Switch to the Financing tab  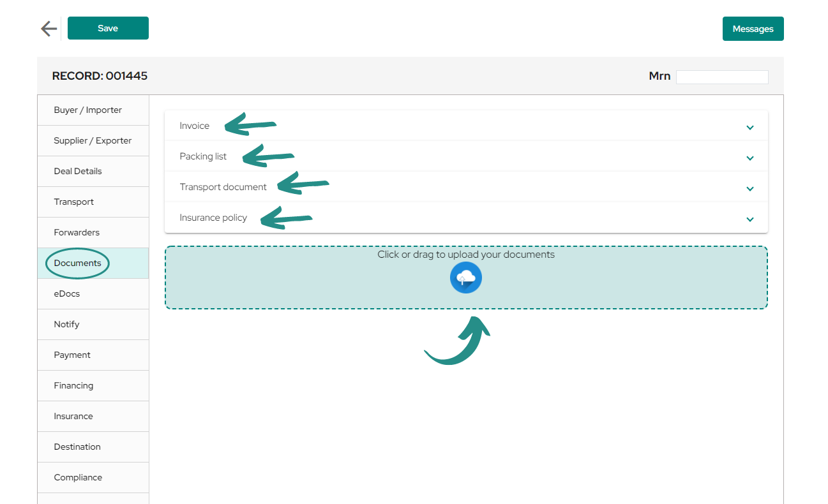point(93,386)
